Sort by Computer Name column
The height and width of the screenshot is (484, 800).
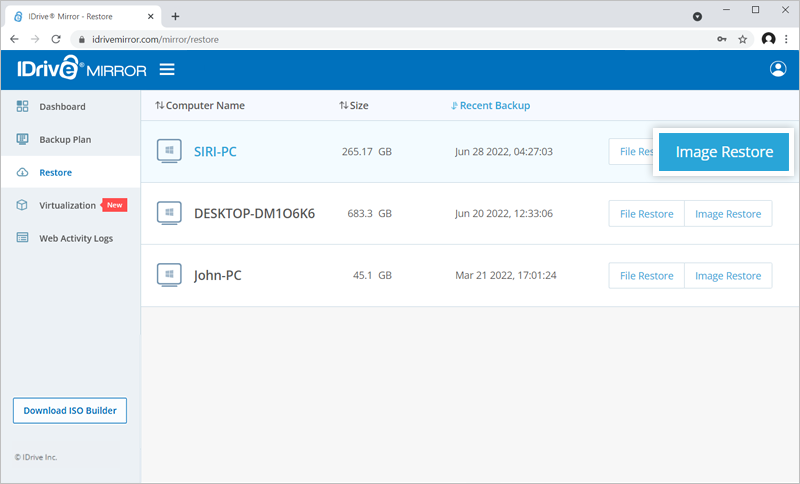[200, 106]
